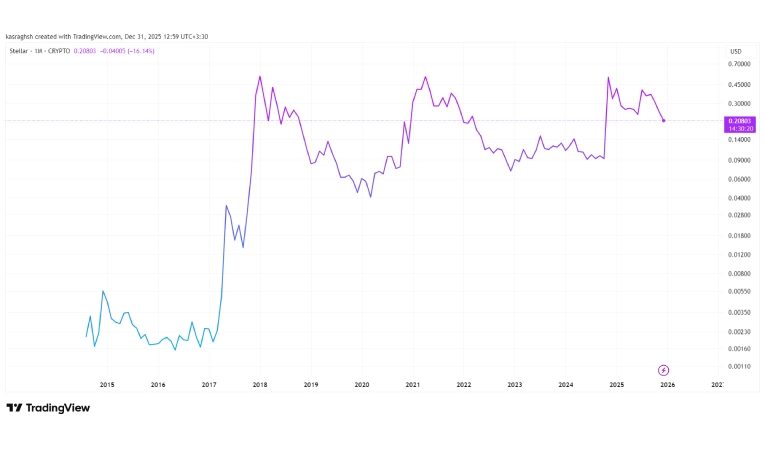Click the TradingView.com text in header
This screenshot has height=452, width=765.
[97, 37]
